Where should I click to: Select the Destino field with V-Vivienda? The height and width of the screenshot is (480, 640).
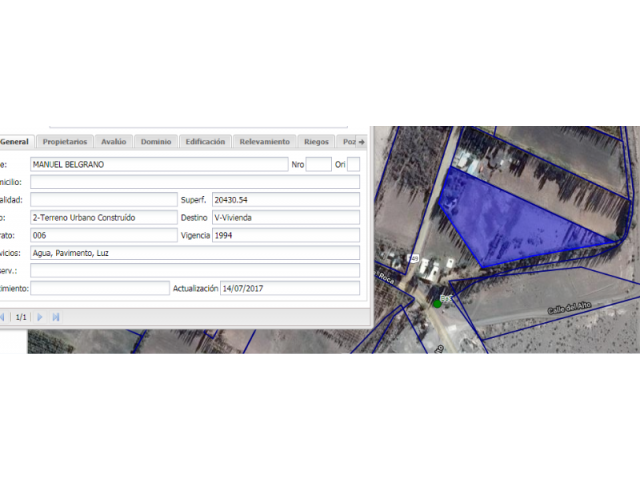click(x=285, y=217)
